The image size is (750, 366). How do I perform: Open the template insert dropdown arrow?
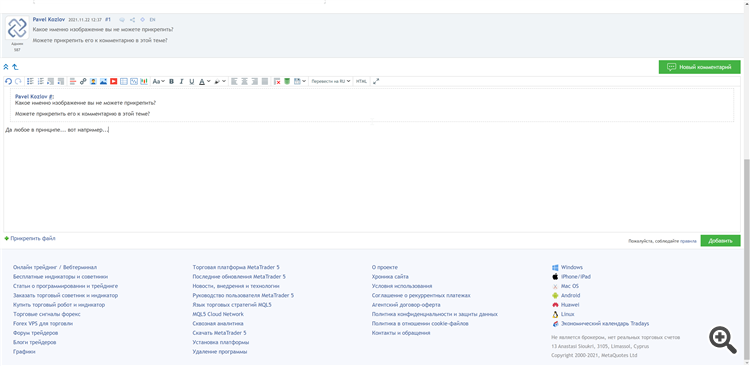coord(304,81)
